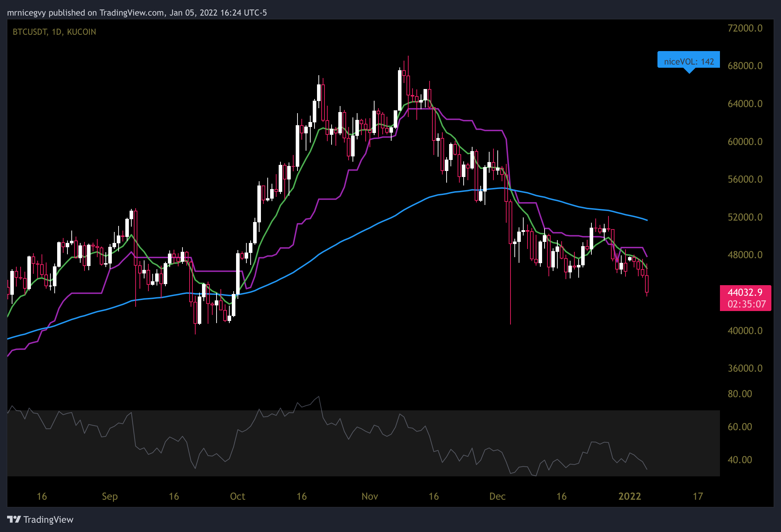Click the 48000.0 price axis label

click(x=745, y=255)
